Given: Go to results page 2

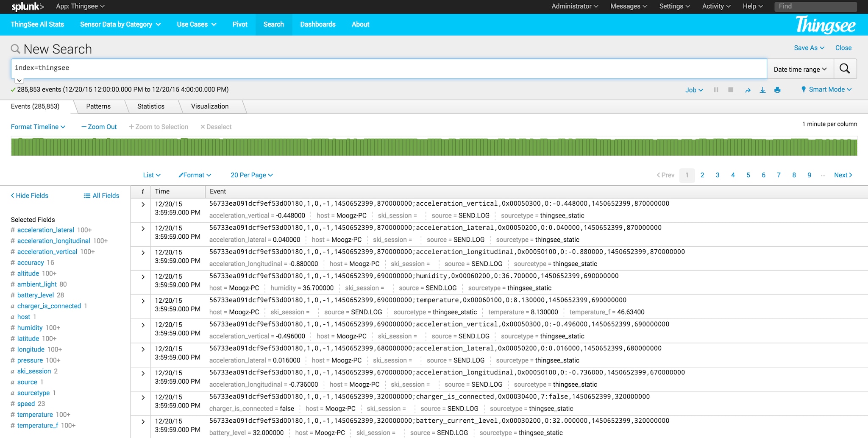Looking at the screenshot, I should pyautogui.click(x=702, y=175).
